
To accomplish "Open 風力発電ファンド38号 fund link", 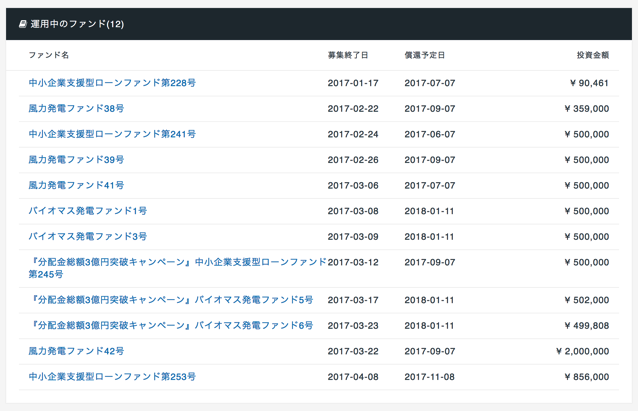I will coord(76,109).
